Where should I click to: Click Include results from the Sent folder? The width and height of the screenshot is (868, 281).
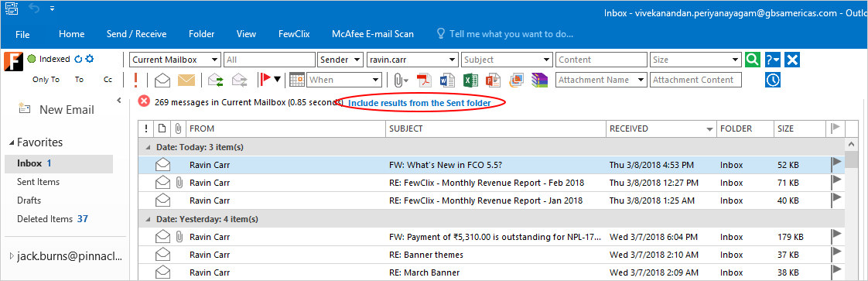pyautogui.click(x=419, y=103)
